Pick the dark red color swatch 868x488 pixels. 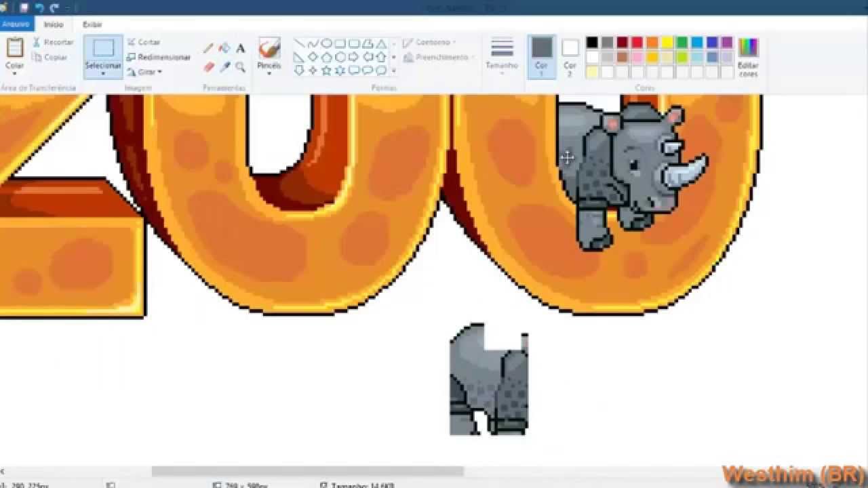(622, 43)
